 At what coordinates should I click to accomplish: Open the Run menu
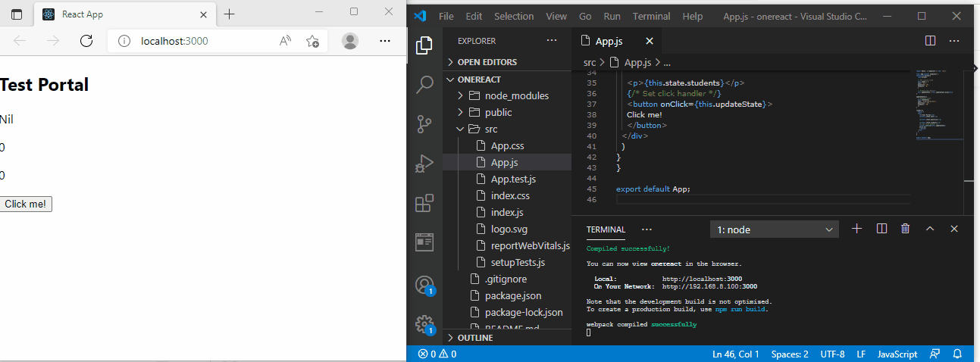(x=612, y=16)
